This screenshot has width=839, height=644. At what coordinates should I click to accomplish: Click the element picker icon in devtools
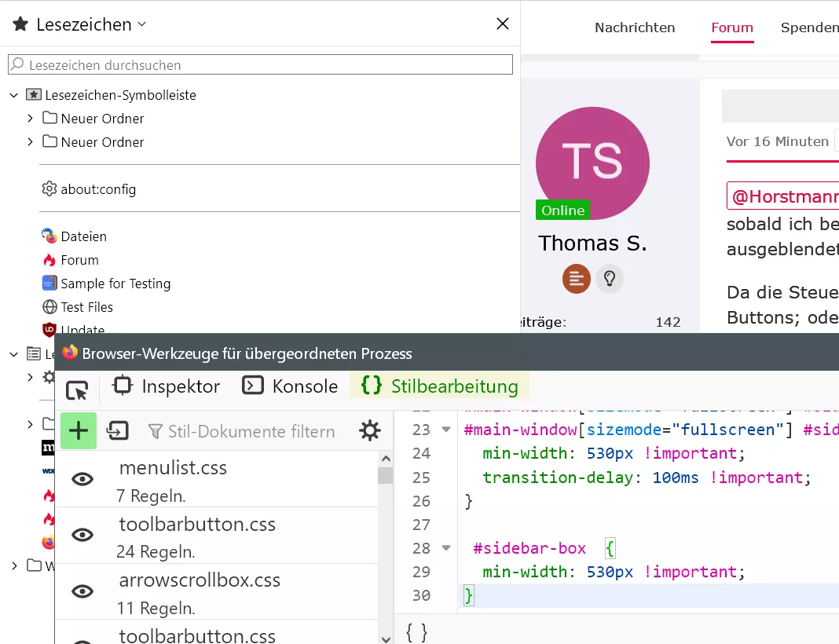tap(77, 390)
